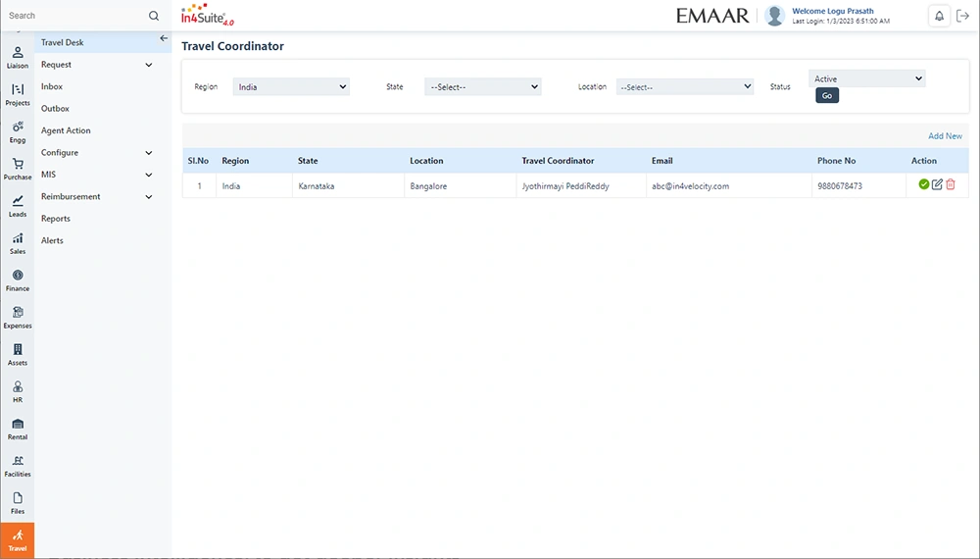Image resolution: width=980 pixels, height=559 pixels.
Task: Select Agent Action menu item
Action: [x=66, y=130]
